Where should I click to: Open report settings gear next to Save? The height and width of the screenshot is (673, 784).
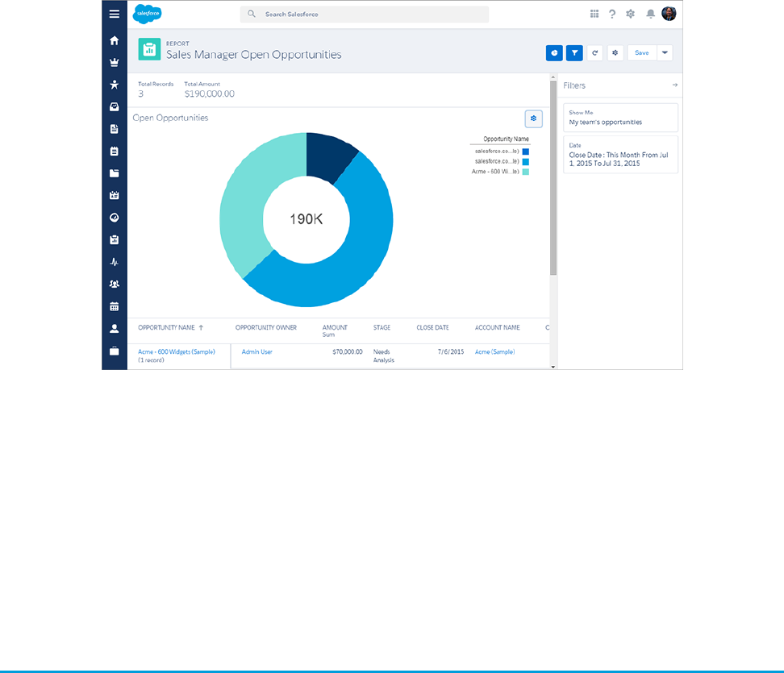click(615, 53)
